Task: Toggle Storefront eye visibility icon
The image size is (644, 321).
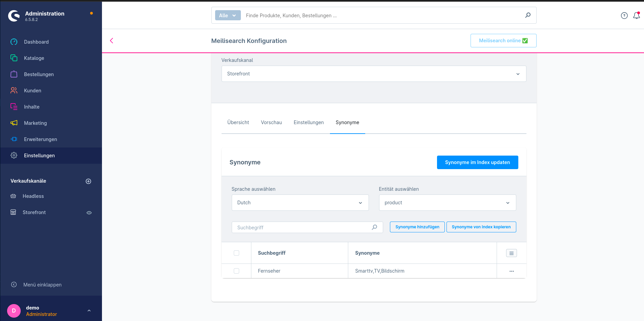Action: pyautogui.click(x=89, y=213)
